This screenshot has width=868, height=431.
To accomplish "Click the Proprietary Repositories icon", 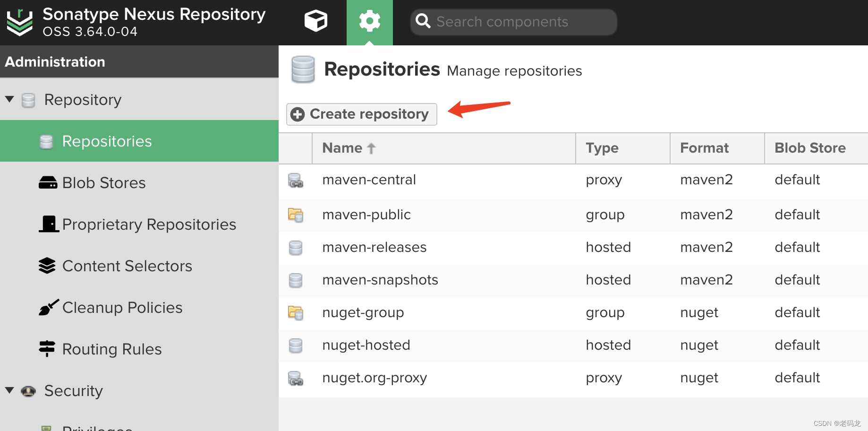I will tap(48, 224).
